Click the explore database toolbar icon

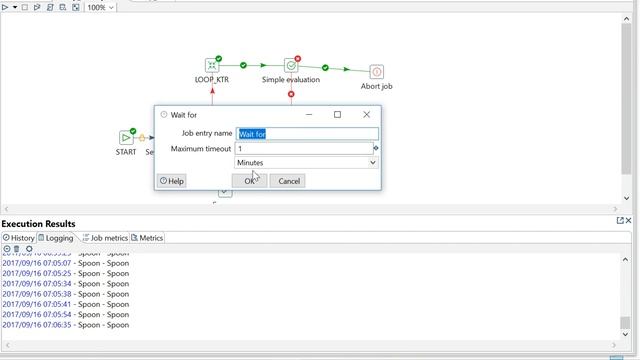click(x=63, y=7)
